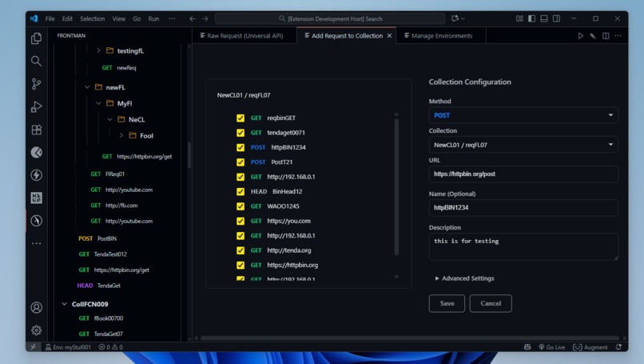Click the VS Code logo icon
This screenshot has width=644, height=364.
[34, 18]
